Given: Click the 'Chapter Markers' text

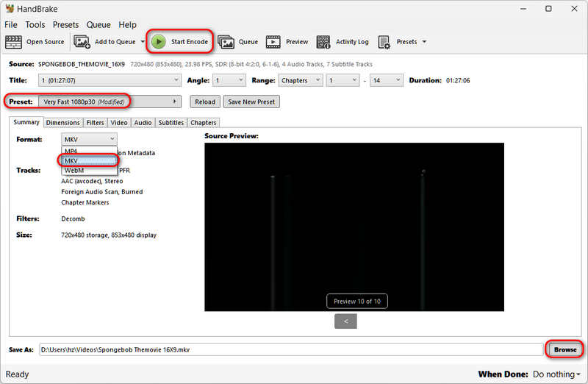Looking at the screenshot, I should (x=85, y=202).
